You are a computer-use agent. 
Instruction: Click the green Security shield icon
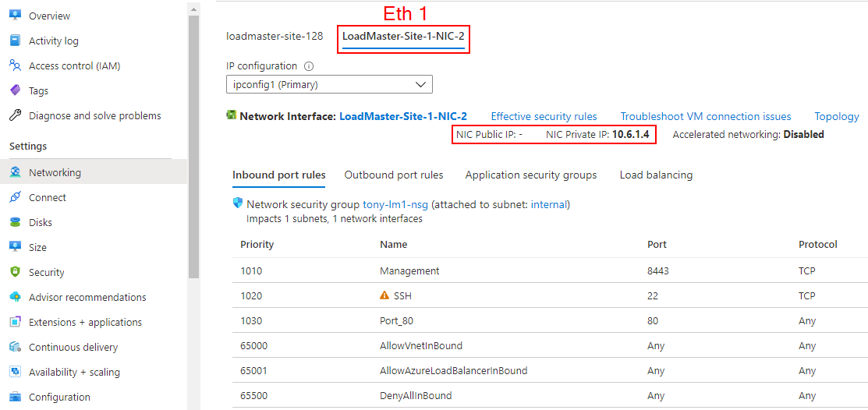[16, 272]
